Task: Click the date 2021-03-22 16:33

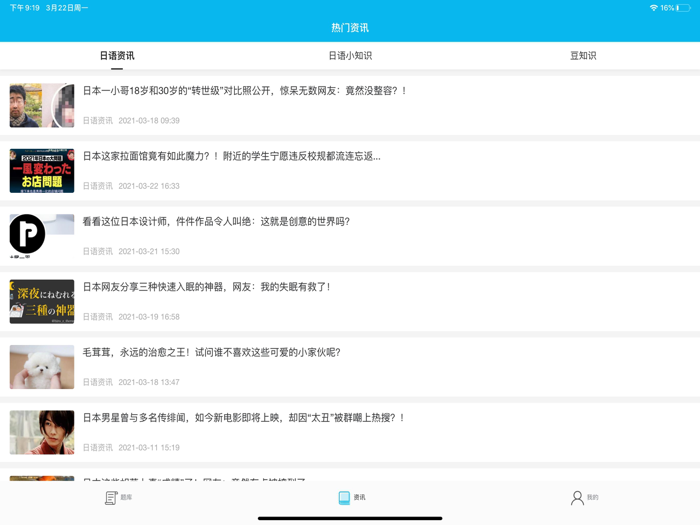Action: tap(149, 186)
